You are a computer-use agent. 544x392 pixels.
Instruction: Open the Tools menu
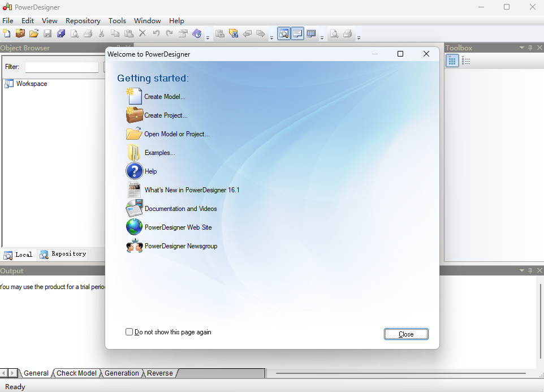(117, 21)
